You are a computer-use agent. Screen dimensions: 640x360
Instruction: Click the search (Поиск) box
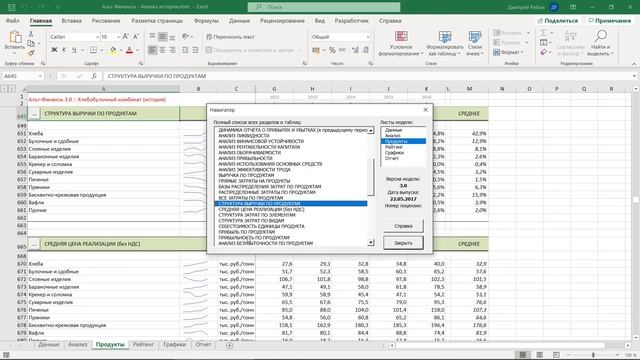coord(324,7)
